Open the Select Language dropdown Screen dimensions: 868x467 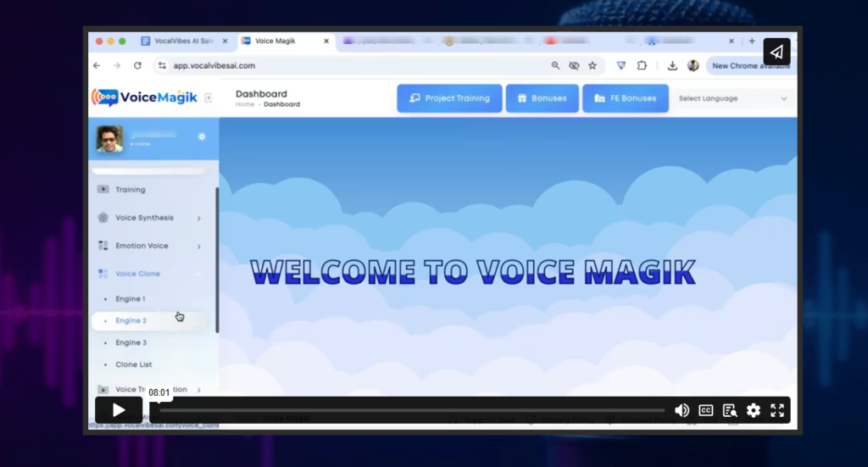point(733,98)
